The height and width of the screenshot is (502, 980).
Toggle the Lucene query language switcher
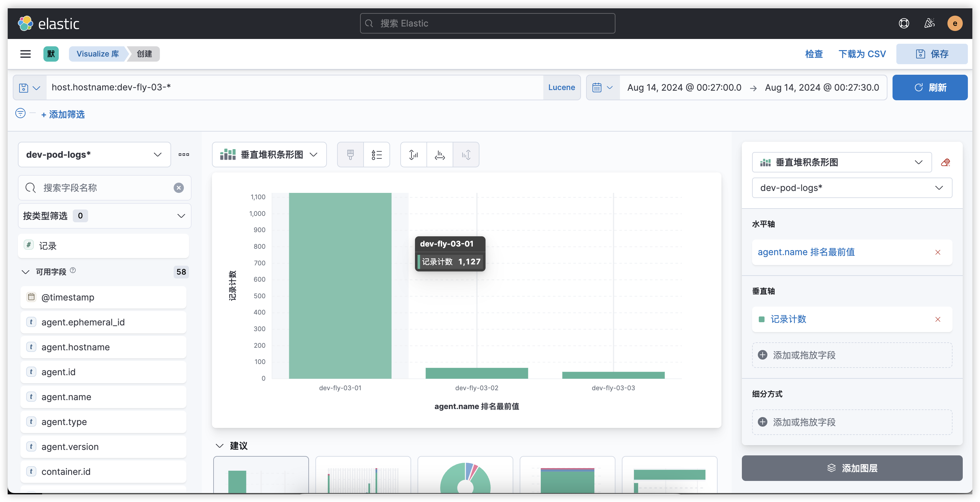point(561,87)
